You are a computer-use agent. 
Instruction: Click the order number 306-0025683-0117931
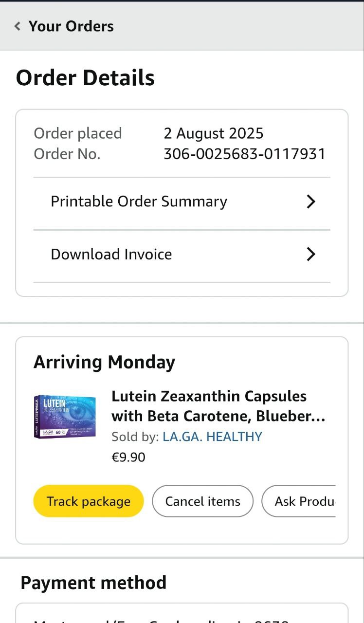(244, 154)
